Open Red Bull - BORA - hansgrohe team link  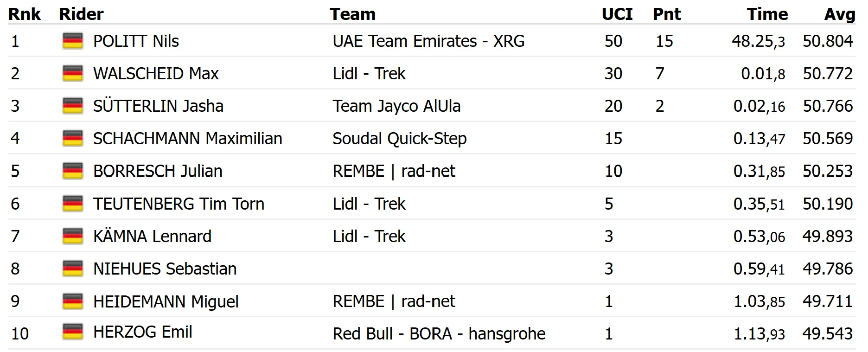coord(439,334)
